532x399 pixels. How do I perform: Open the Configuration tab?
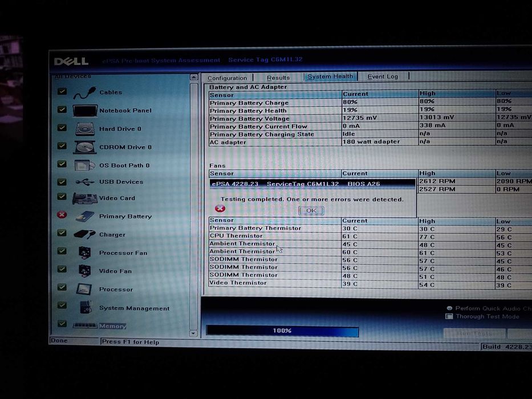click(x=228, y=78)
